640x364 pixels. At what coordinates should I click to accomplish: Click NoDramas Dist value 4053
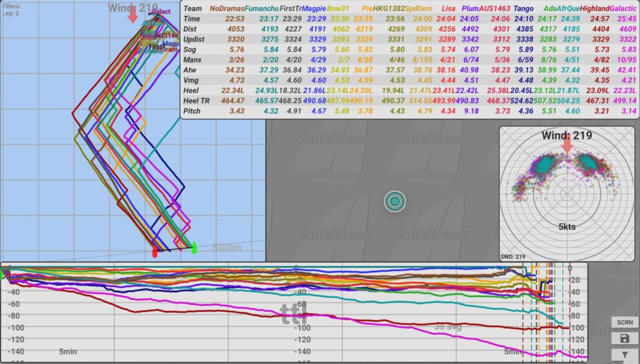(236, 29)
